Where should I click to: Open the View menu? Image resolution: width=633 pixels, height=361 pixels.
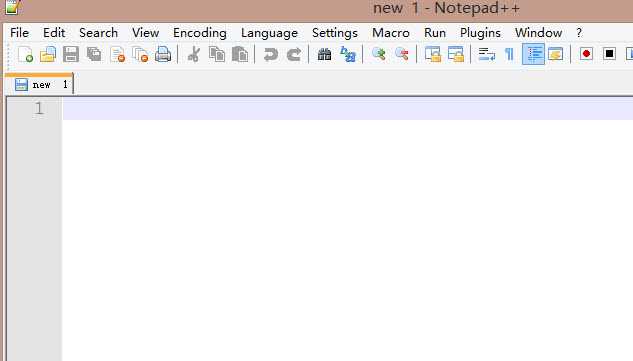[145, 33]
